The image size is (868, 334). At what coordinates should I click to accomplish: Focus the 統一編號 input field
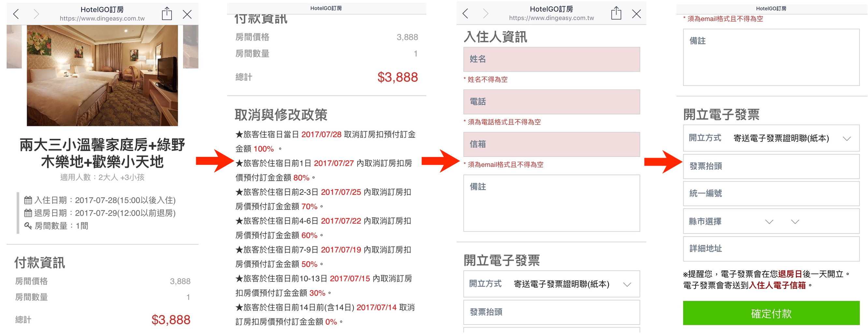click(x=771, y=193)
